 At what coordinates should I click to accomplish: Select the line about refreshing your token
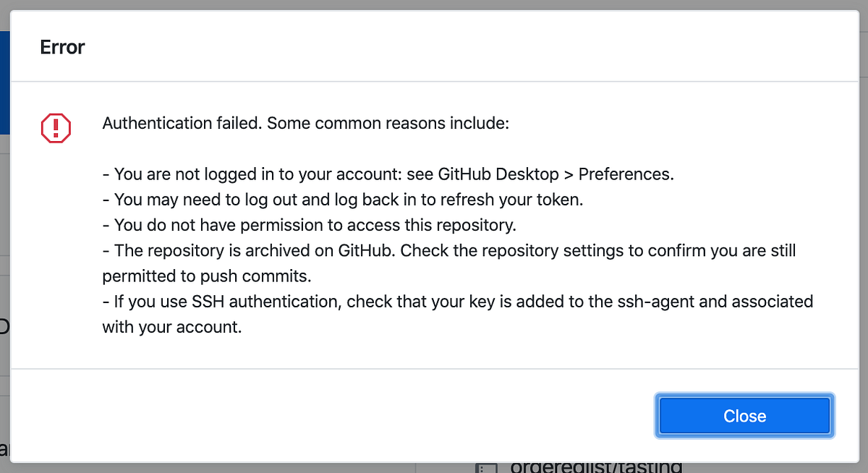344,199
